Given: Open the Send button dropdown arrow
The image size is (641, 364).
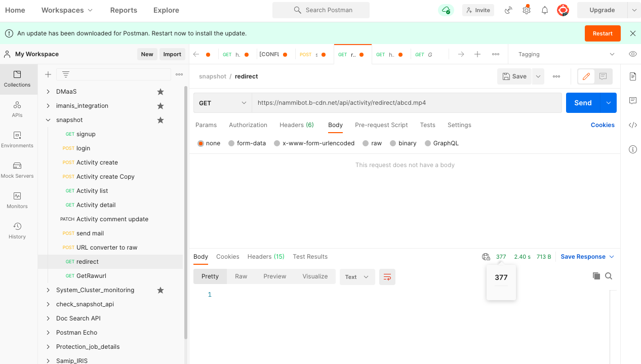Looking at the screenshot, I should point(608,103).
